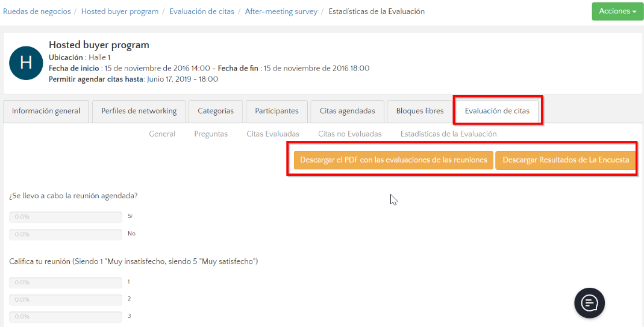The width and height of the screenshot is (644, 327).
Task: Open the General sub-tab
Action: coord(162,134)
